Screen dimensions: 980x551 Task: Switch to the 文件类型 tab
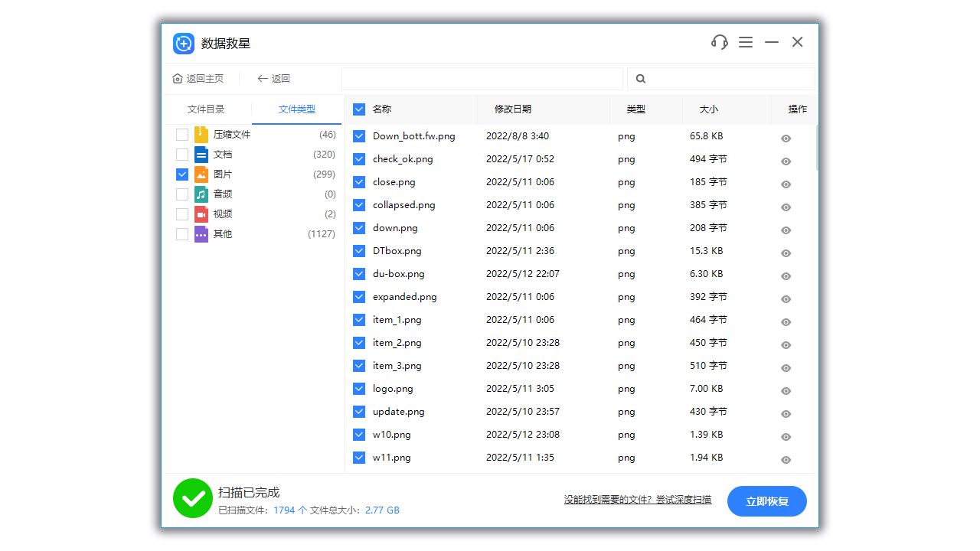[x=296, y=109]
